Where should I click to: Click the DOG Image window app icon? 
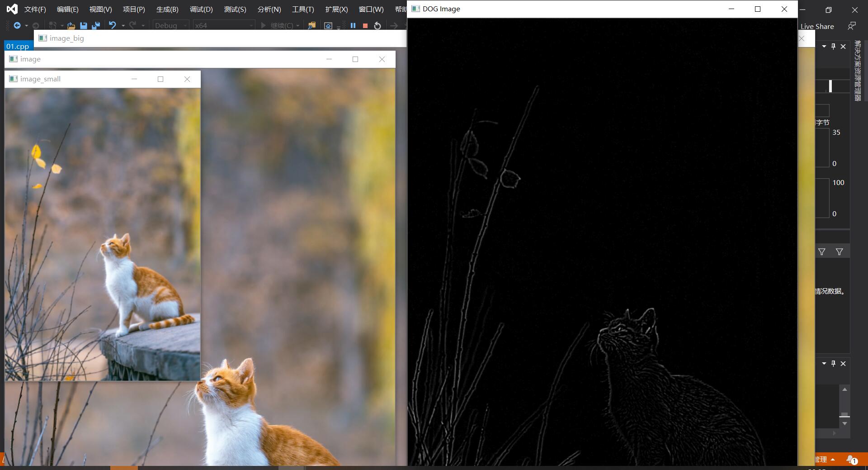(x=415, y=9)
